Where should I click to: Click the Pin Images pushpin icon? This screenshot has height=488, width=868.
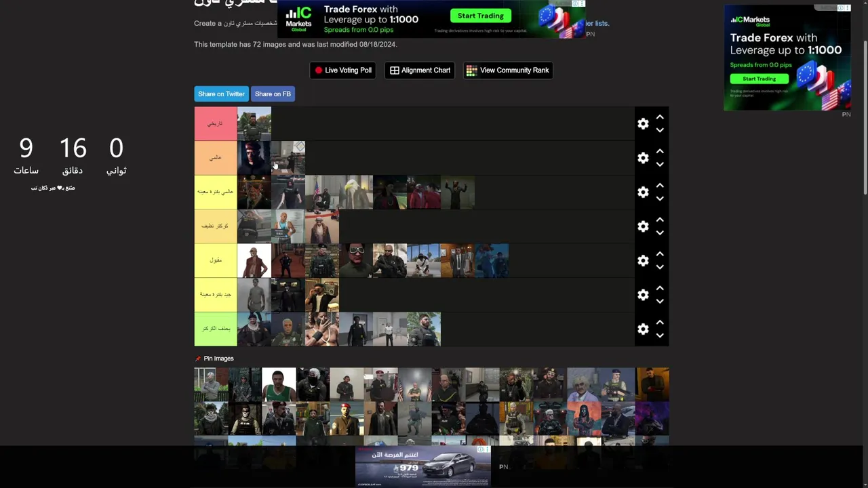pyautogui.click(x=198, y=359)
